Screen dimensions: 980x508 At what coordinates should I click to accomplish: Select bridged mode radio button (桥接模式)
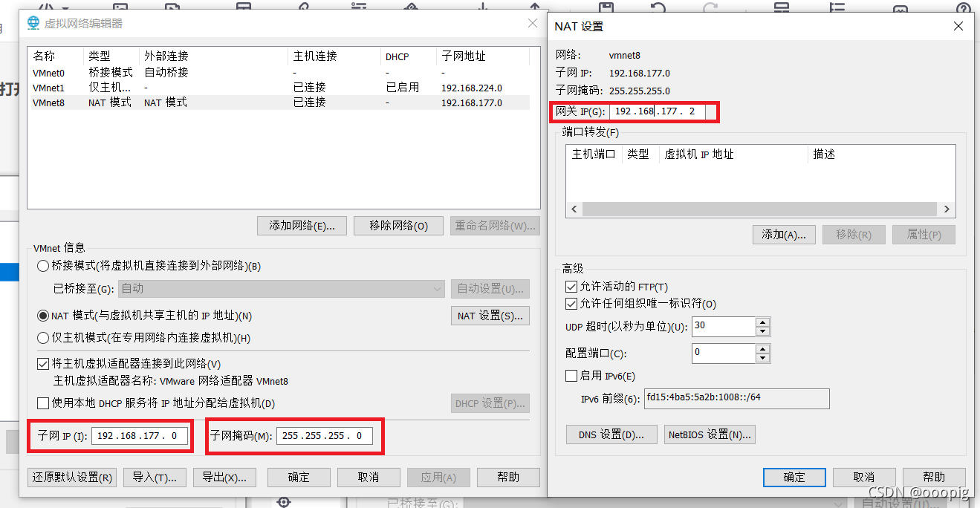coord(43,266)
